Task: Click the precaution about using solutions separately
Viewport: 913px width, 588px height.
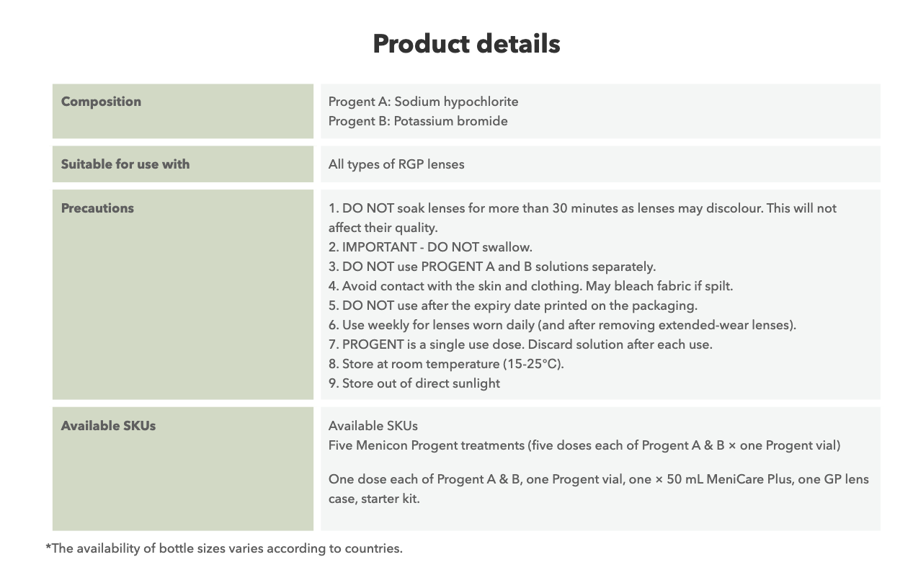Action: pyautogui.click(x=491, y=267)
